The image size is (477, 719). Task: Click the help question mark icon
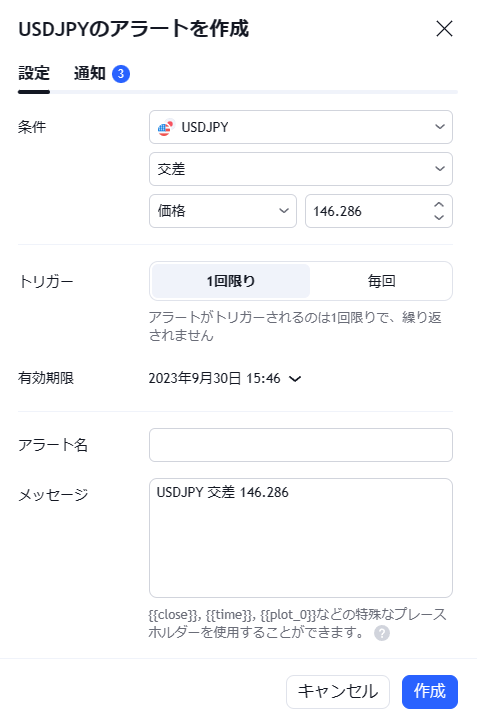coord(382,633)
